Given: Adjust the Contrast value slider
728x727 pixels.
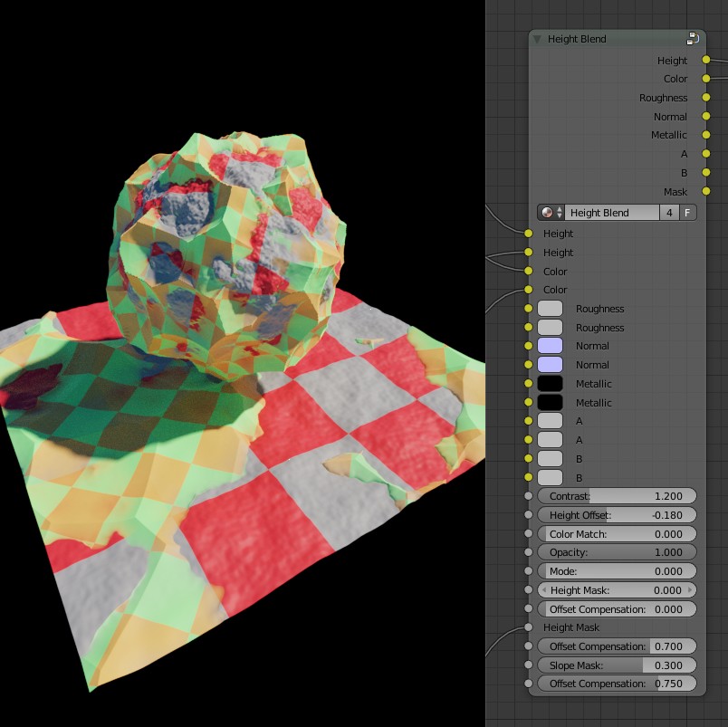Looking at the screenshot, I should 616,495.
